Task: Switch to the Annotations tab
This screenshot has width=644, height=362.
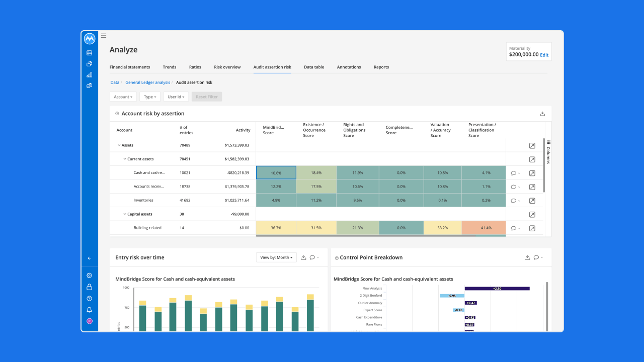Action: [x=349, y=67]
